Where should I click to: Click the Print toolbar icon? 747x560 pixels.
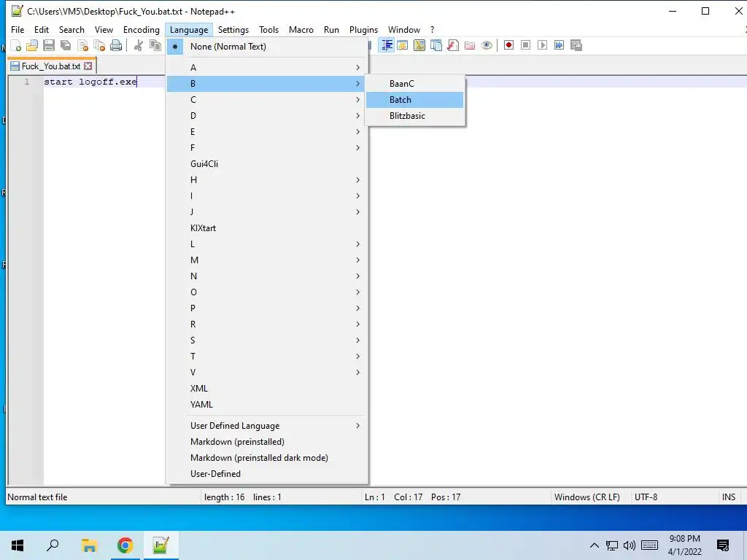click(116, 46)
